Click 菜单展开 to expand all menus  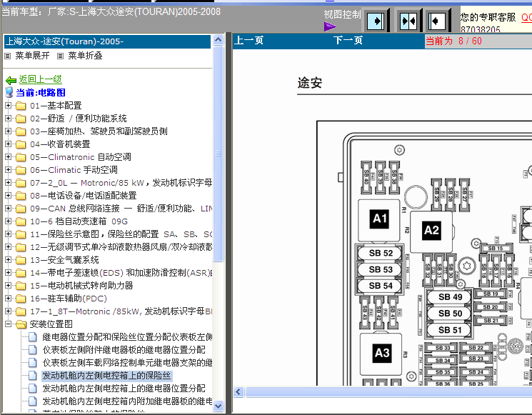tap(32, 56)
